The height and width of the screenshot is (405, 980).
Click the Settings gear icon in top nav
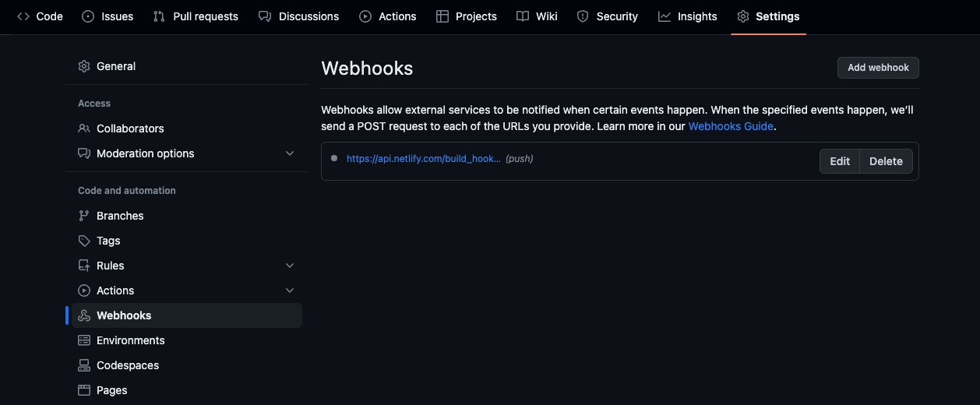coord(743,16)
